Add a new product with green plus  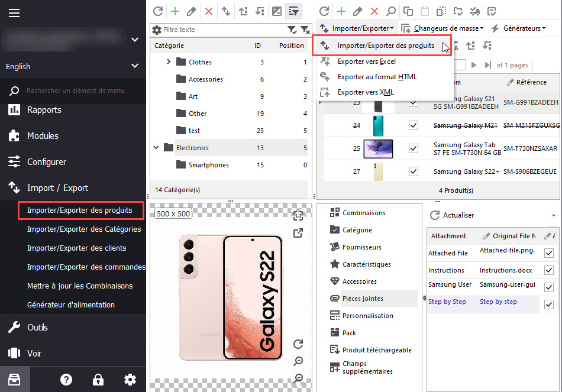tap(341, 11)
